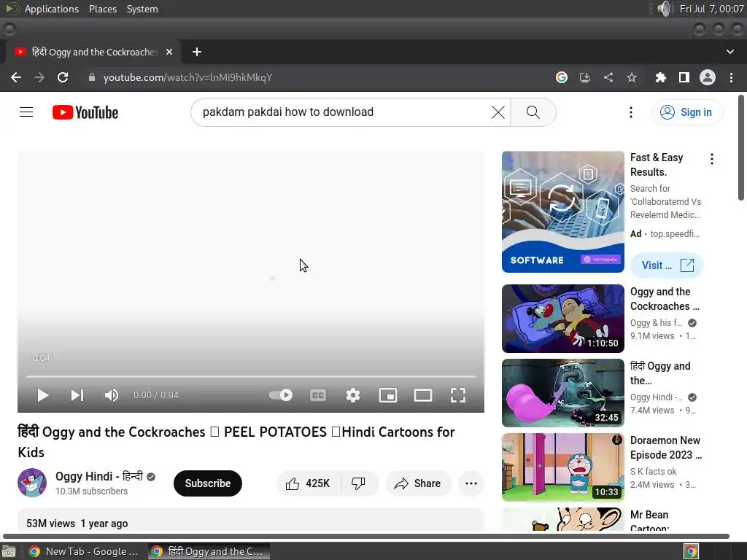This screenshot has width=747, height=560.
Task: Reload the current page
Action: (63, 77)
